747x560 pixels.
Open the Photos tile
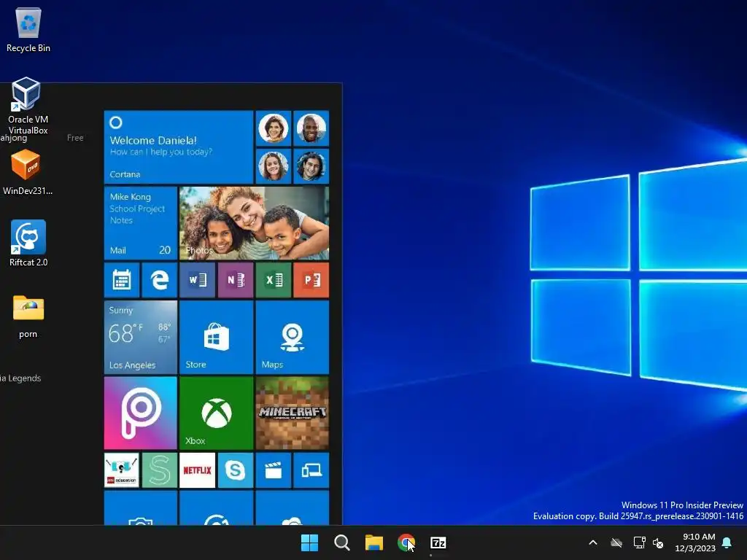tap(255, 223)
